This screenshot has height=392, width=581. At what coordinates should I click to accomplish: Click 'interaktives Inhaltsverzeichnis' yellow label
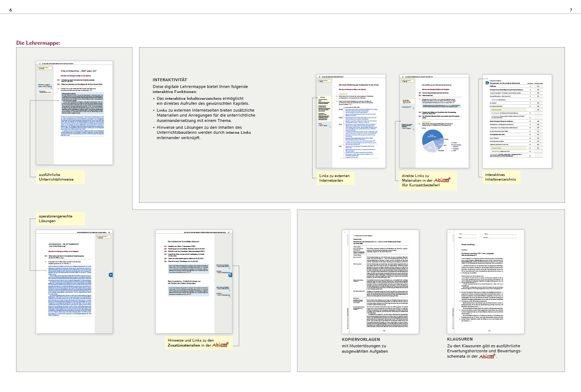tap(501, 177)
